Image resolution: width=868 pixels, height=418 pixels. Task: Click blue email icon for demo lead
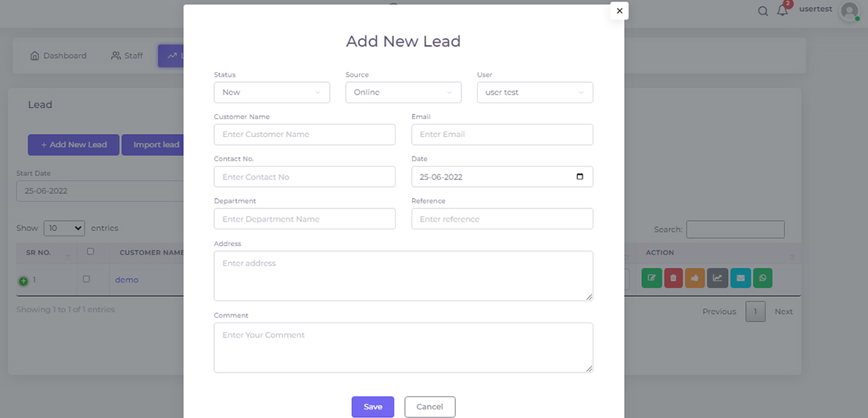tap(740, 278)
